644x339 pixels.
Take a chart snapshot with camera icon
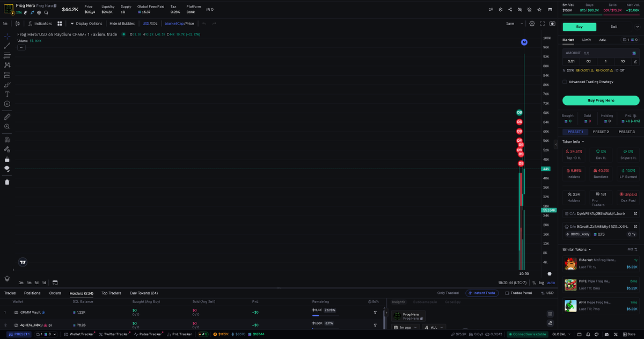coord(552,24)
